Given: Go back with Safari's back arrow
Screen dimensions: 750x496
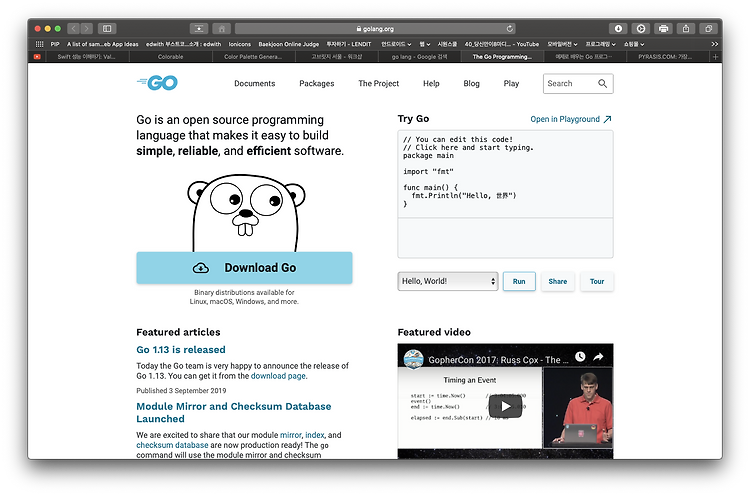Looking at the screenshot, I should coord(74,29).
